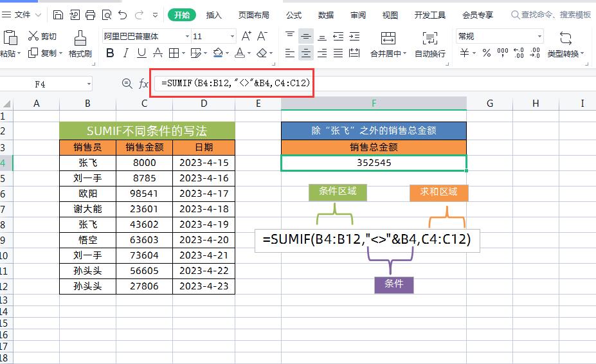Apply the fill color bucket
This screenshot has width=596, height=364.
click(218, 53)
